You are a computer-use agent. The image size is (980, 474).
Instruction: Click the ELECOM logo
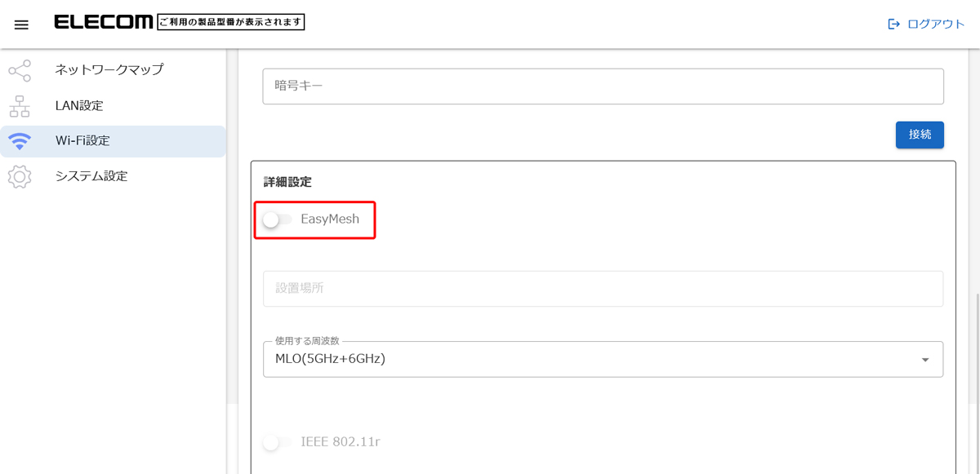[x=104, y=23]
